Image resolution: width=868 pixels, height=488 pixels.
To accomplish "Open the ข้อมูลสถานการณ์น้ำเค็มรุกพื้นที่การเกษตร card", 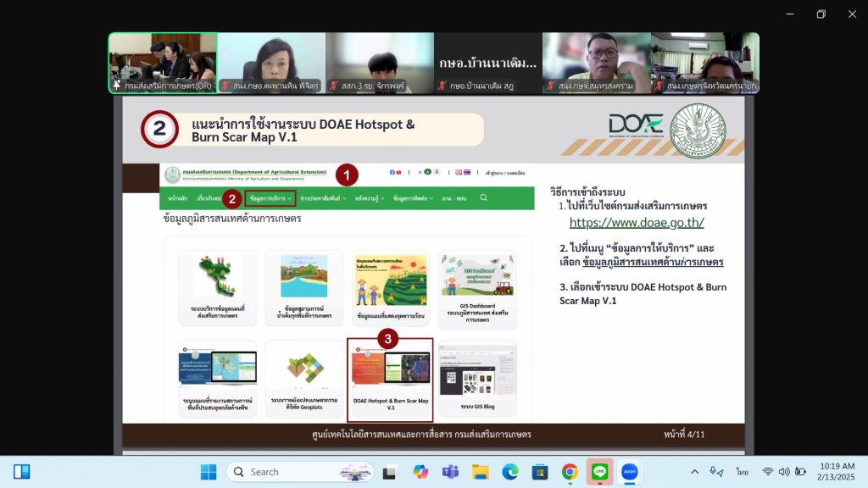I will (x=304, y=288).
